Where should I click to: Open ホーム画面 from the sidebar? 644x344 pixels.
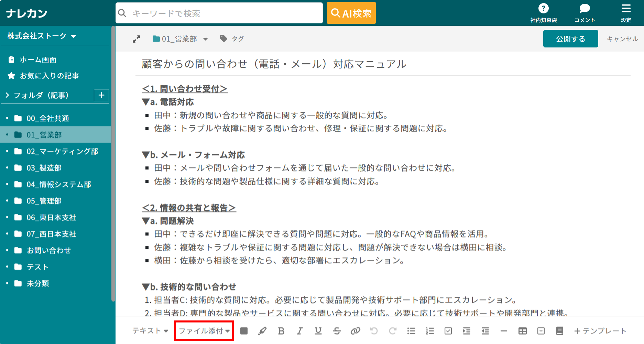[x=38, y=59]
